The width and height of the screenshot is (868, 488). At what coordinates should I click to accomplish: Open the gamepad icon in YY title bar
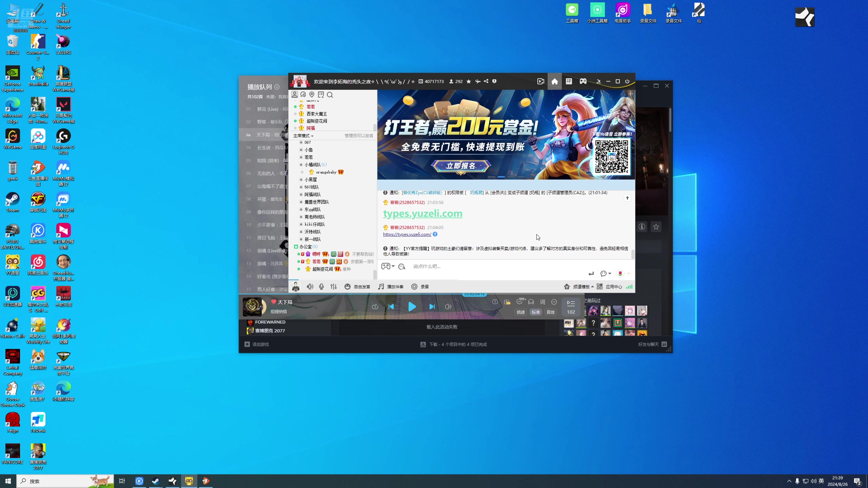coord(583,81)
